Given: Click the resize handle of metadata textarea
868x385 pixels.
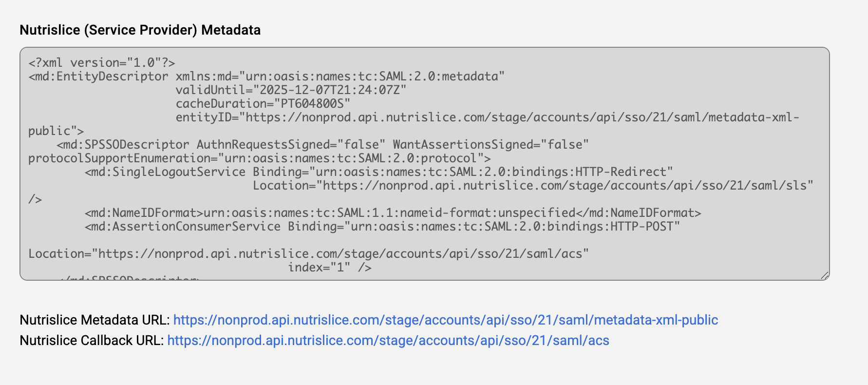Looking at the screenshot, I should click(x=825, y=276).
